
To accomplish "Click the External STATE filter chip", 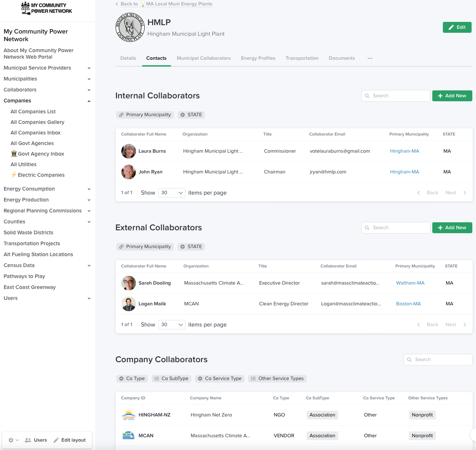I will 191,247.
